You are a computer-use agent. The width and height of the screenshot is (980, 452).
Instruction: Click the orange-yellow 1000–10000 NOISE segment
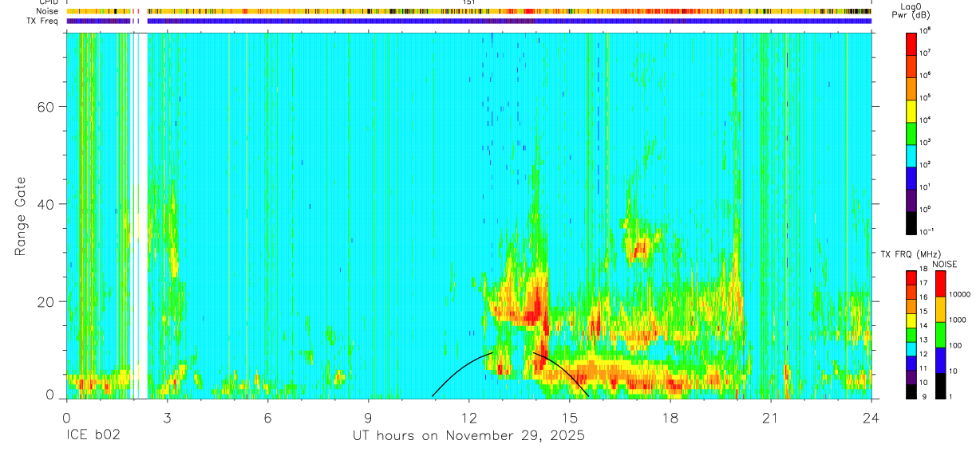click(x=939, y=309)
